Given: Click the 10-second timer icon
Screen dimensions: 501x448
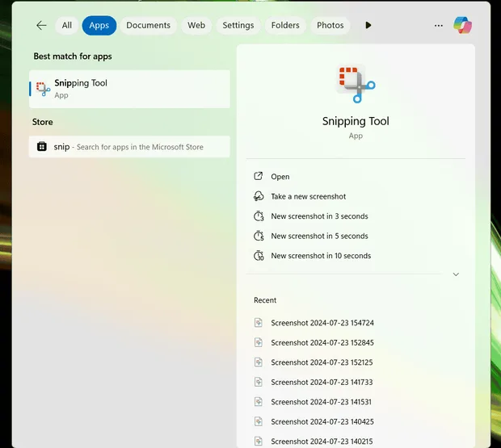Looking at the screenshot, I should pos(259,256).
